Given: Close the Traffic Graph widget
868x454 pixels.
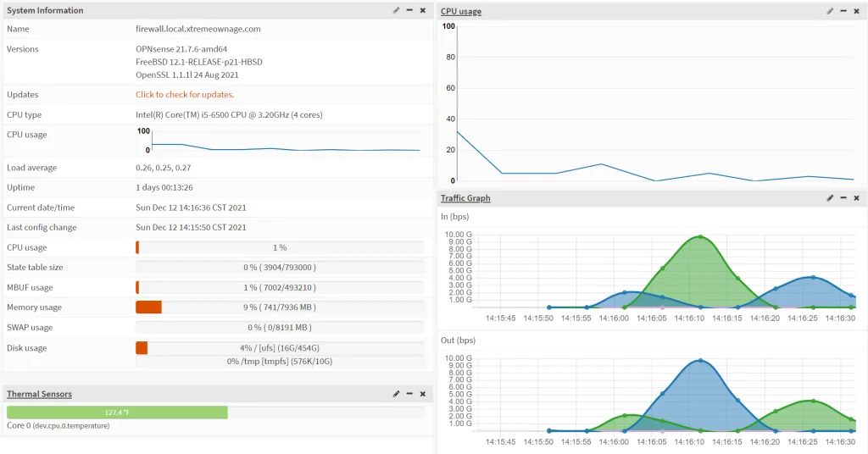Looking at the screenshot, I should click(x=856, y=198).
